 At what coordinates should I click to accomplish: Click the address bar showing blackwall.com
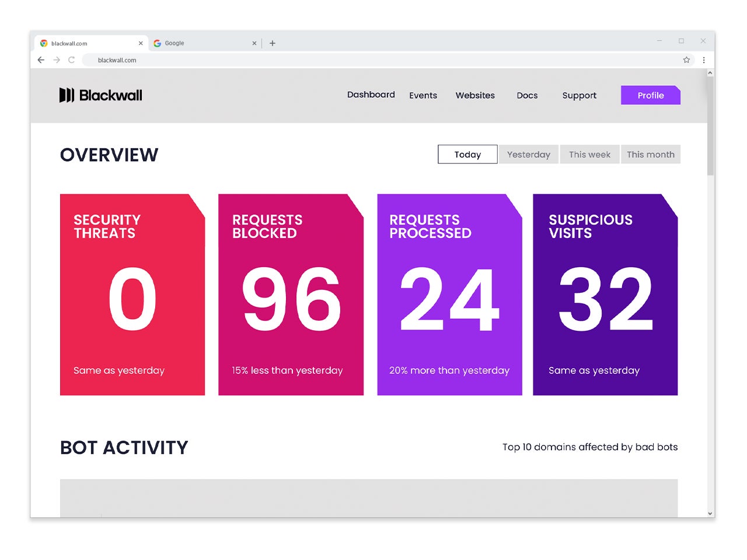[x=388, y=60]
